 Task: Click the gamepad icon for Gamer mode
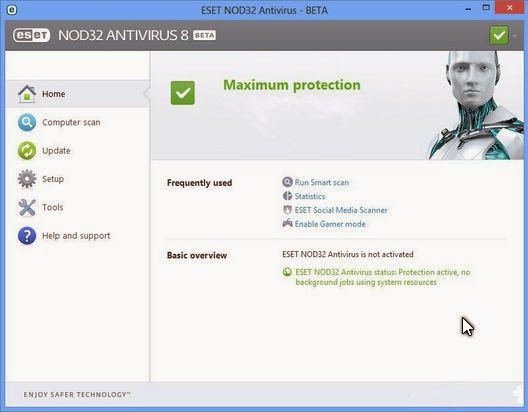click(287, 223)
